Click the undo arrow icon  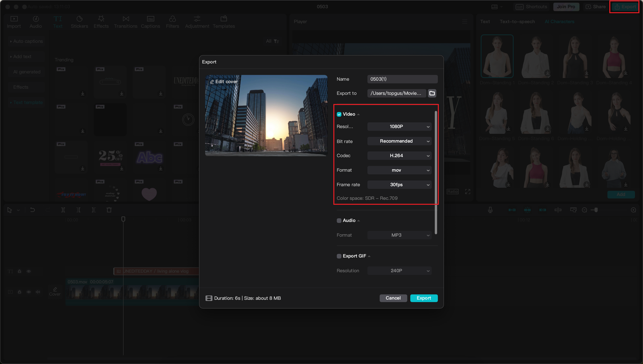click(33, 210)
